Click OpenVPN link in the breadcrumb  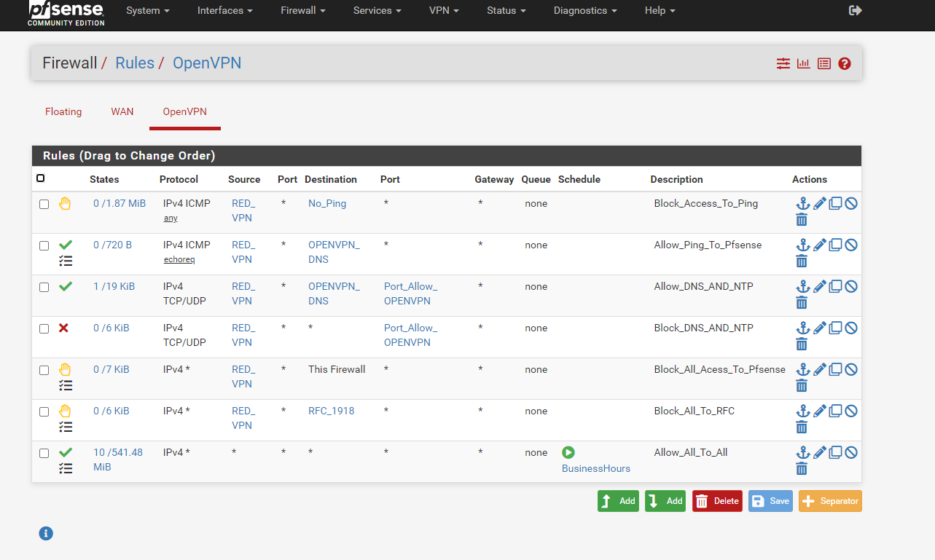[207, 63]
